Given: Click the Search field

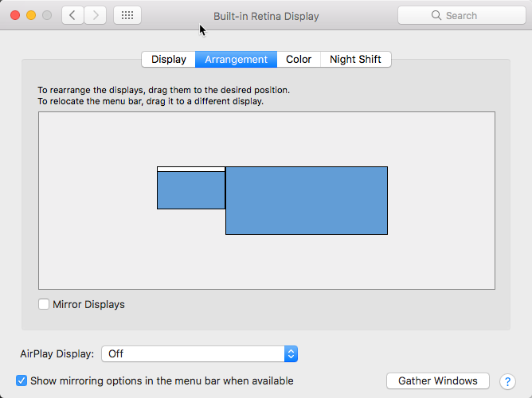Looking at the screenshot, I should (x=461, y=15).
